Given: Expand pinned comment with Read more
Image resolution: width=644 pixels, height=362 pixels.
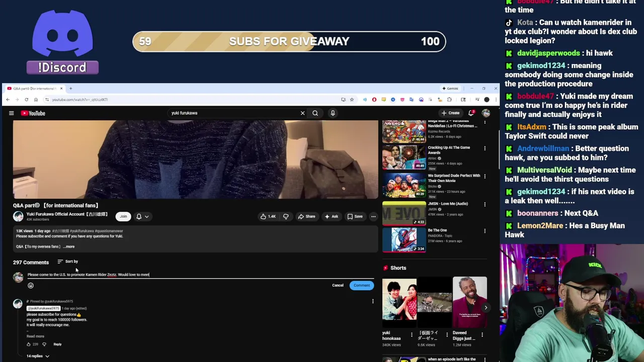Looking at the screenshot, I should (x=35, y=336).
